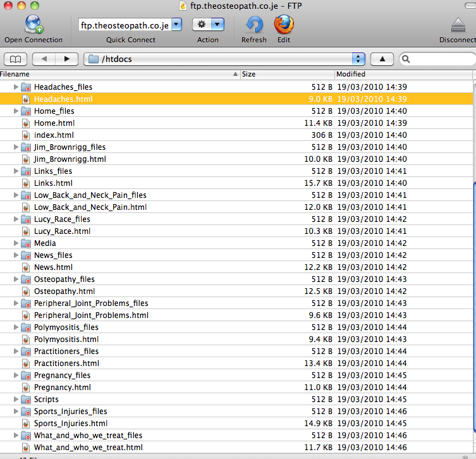Click the vertical scrollbar thumb
Screen dimensions: 476x459
(x=475, y=306)
